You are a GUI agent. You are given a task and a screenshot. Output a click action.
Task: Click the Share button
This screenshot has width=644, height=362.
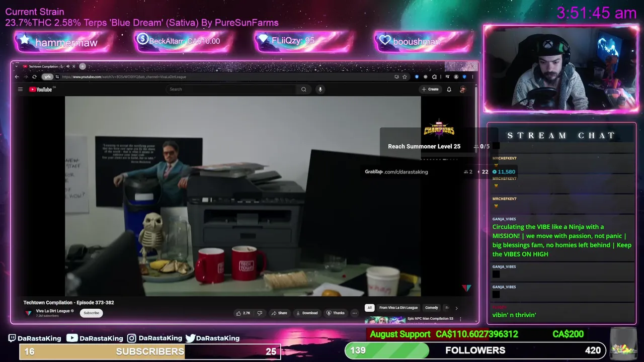coord(279,313)
